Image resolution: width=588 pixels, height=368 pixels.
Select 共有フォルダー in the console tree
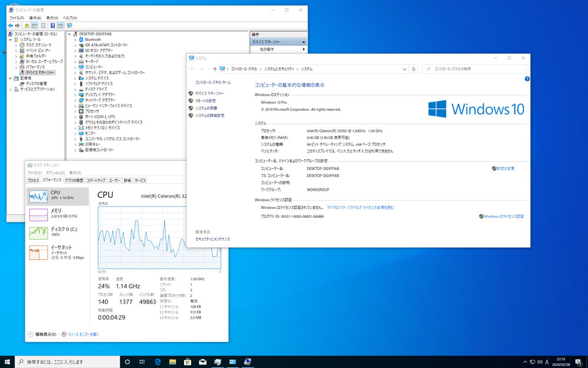[36, 56]
